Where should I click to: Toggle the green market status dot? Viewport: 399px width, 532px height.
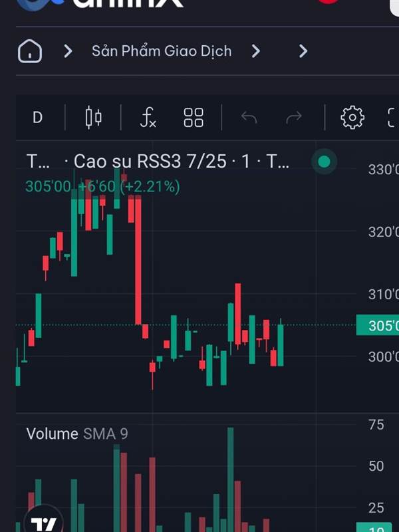324,162
